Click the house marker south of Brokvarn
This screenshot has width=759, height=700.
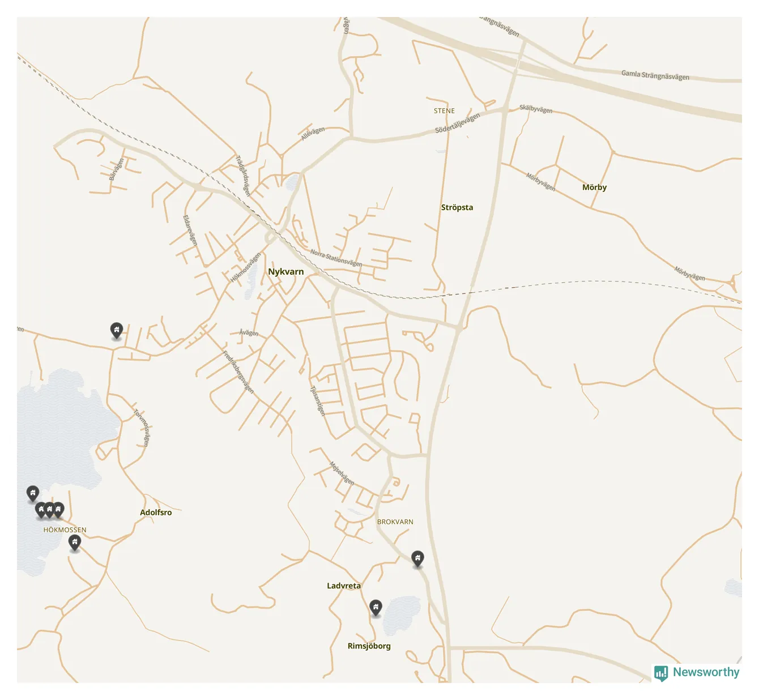tap(417, 558)
